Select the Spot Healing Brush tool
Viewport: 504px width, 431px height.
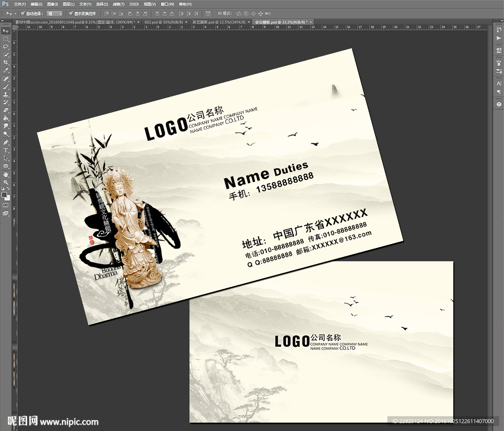point(6,79)
